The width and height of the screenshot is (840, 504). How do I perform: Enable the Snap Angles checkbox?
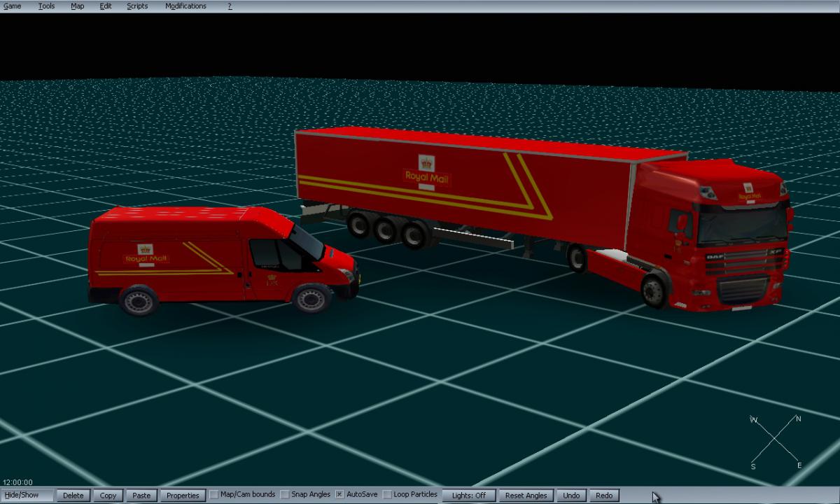(285, 495)
